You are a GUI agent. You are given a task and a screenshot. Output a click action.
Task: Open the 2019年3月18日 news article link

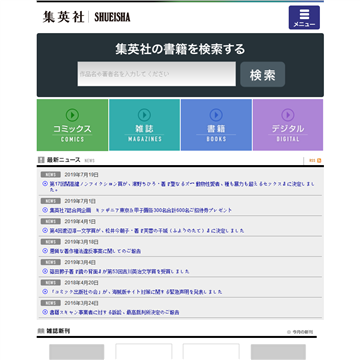(95, 251)
